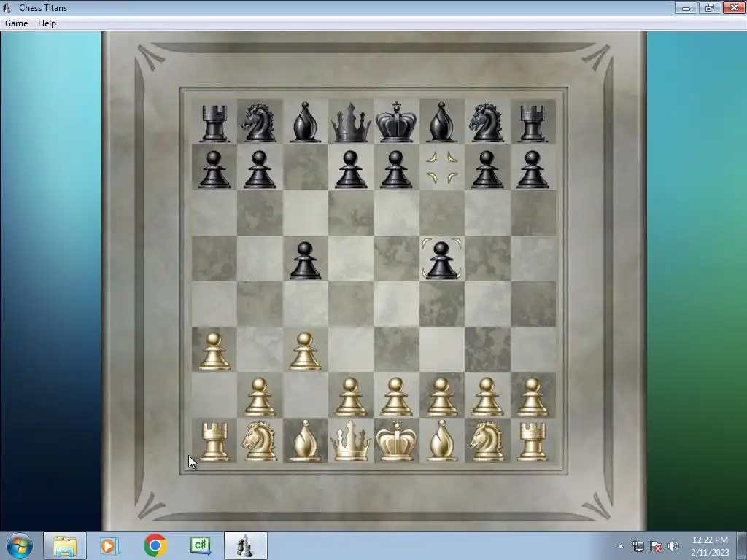Open the Game menu

pyautogui.click(x=16, y=23)
